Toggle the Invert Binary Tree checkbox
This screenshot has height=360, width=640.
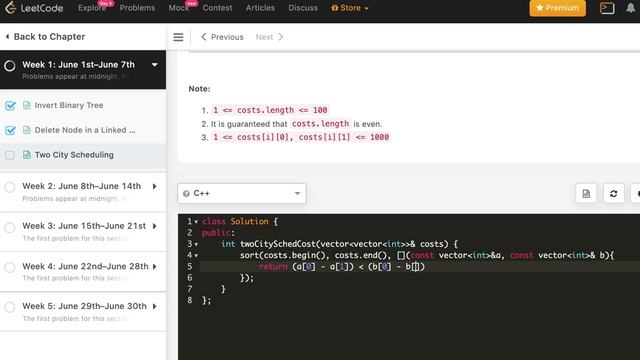point(10,106)
